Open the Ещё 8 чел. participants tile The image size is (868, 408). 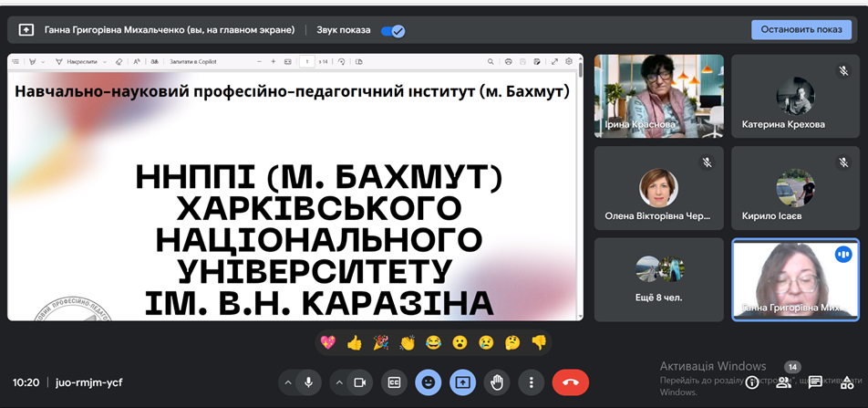click(x=658, y=280)
